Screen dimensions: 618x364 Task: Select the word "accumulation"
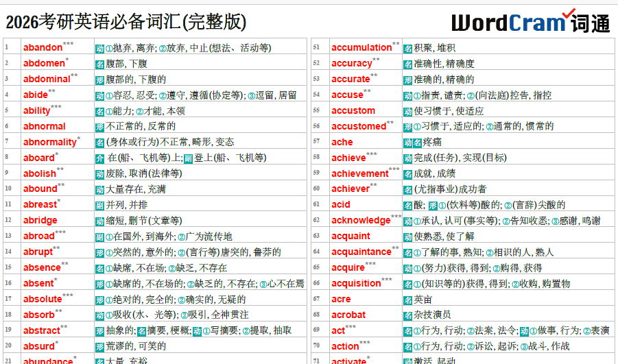(361, 48)
